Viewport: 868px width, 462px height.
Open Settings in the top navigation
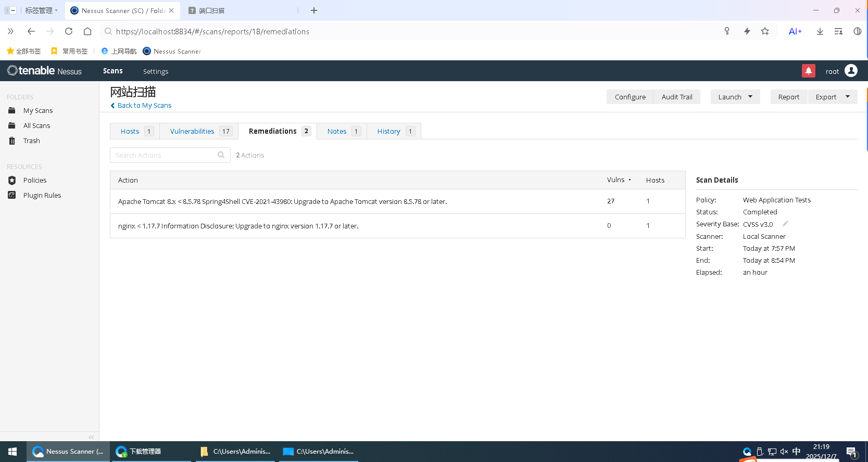point(156,71)
